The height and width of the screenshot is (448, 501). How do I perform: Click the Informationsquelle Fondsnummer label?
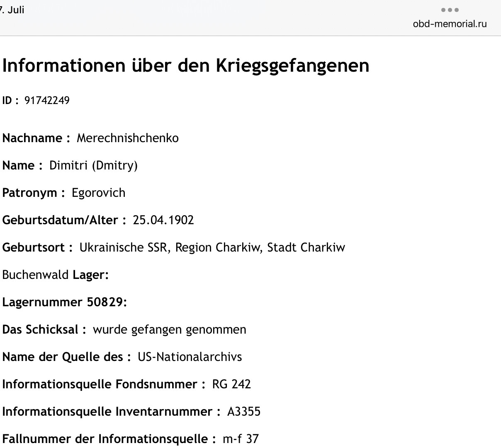coord(104,384)
